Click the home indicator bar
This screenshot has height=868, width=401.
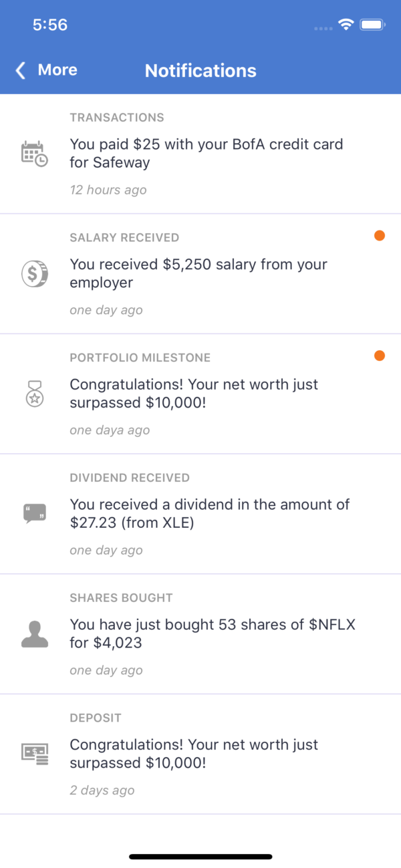[x=200, y=855]
